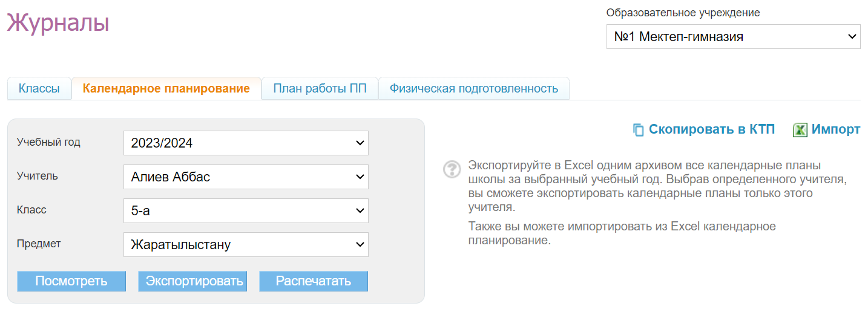Go to the Физическая подготовленность tab
Image resolution: width=868 pixels, height=312 pixels.
473,89
